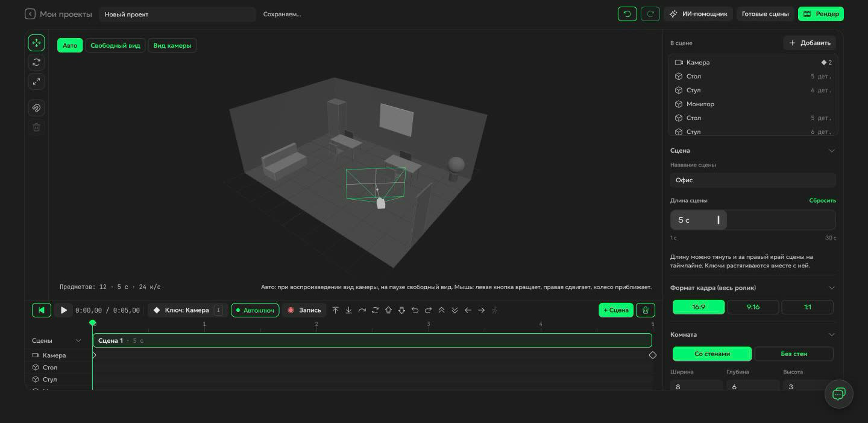
Task: Switch to the Свободный вид tab
Action: 115,45
